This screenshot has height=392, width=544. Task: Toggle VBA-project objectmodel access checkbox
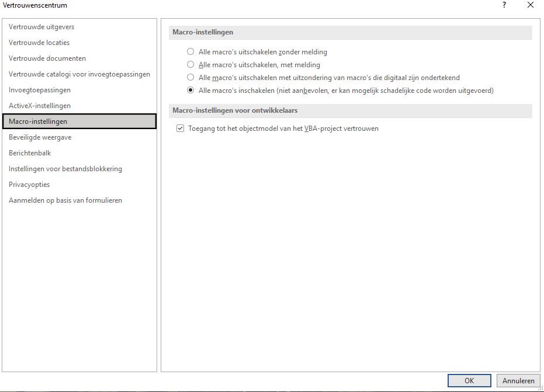tap(180, 129)
